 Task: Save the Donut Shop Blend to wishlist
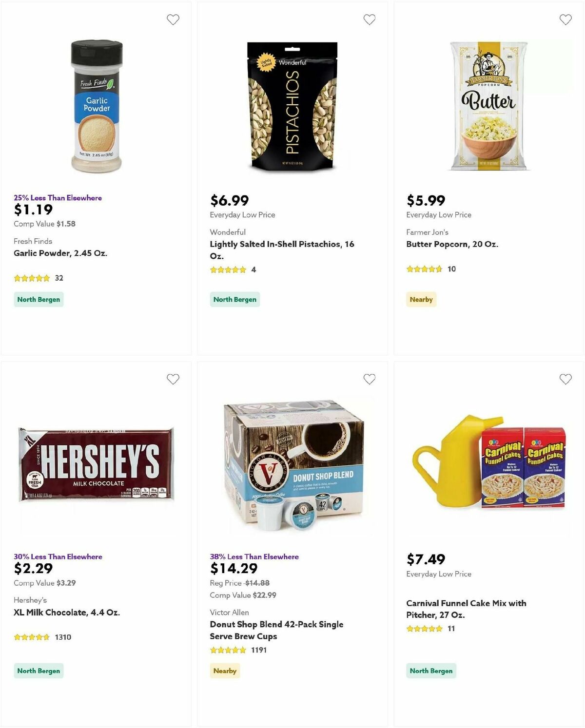[369, 379]
